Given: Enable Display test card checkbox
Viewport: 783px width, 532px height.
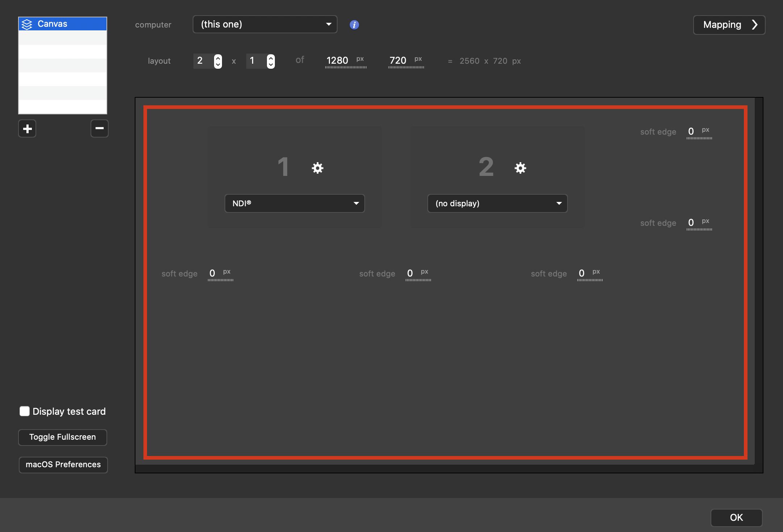Looking at the screenshot, I should (x=25, y=411).
